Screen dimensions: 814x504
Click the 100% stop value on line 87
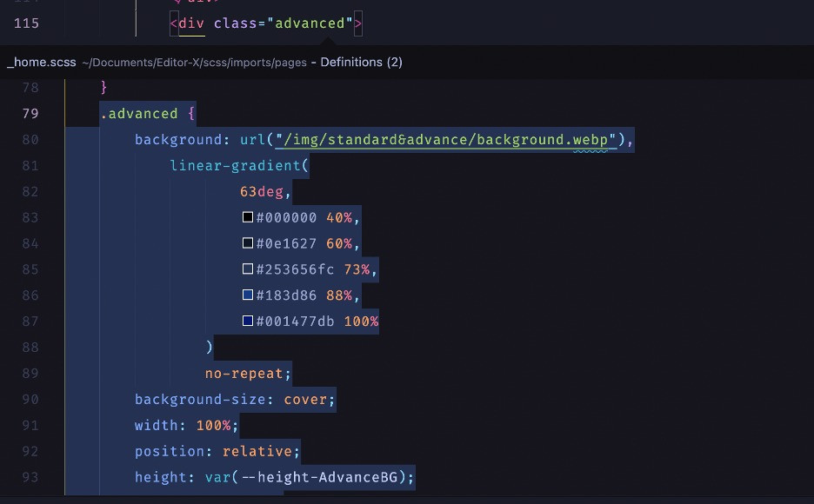[x=361, y=322]
